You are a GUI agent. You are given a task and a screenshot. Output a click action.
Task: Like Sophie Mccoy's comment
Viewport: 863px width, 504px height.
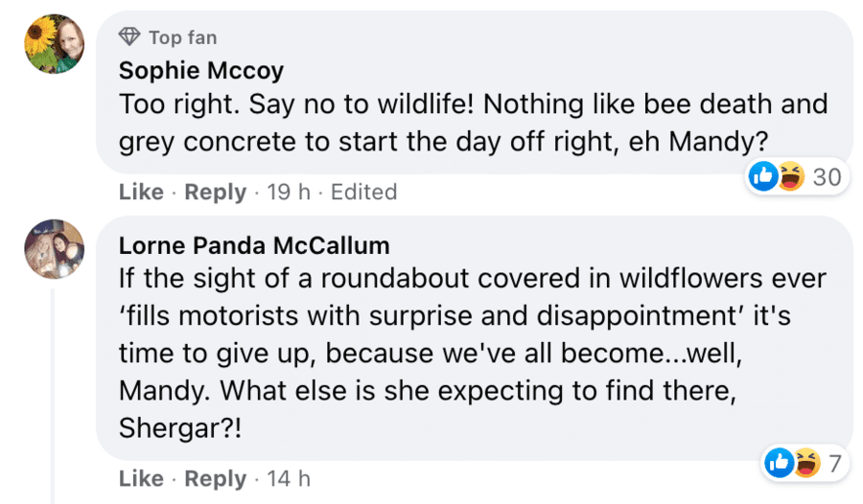tap(141, 192)
